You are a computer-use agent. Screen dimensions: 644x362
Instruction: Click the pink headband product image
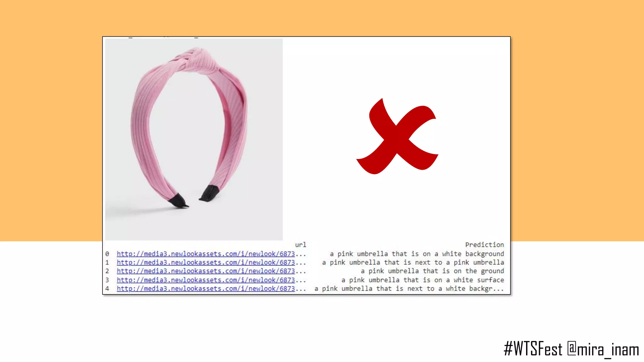point(194,139)
